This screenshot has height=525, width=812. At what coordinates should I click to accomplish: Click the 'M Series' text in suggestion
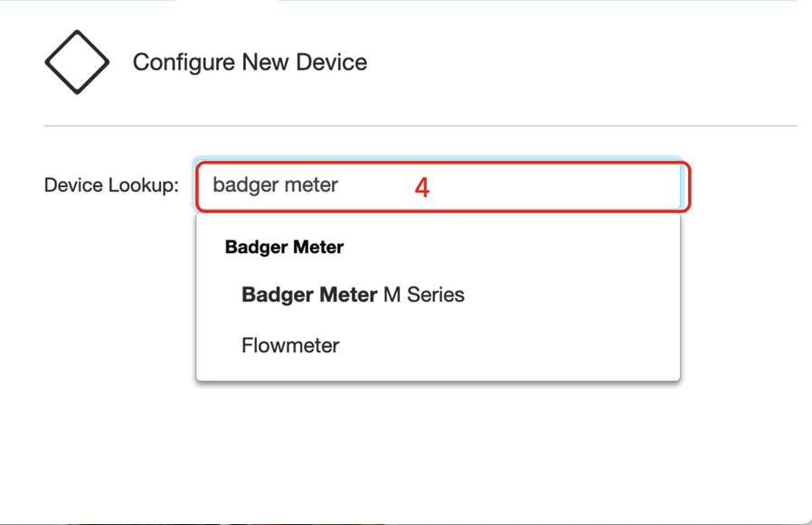click(424, 295)
